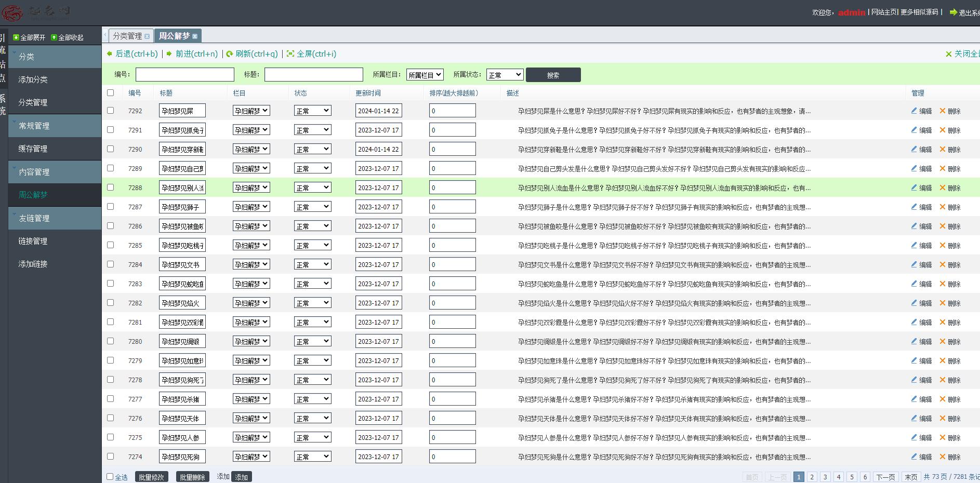Tick the checkbox for row 7291
The height and width of the screenshot is (483, 980).
click(110, 130)
